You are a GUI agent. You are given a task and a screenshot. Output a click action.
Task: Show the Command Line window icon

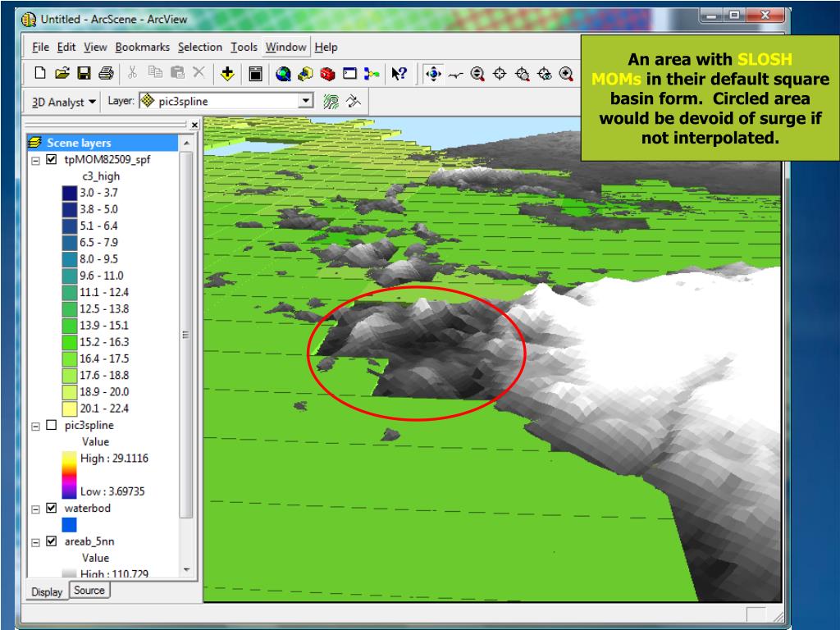[349, 73]
